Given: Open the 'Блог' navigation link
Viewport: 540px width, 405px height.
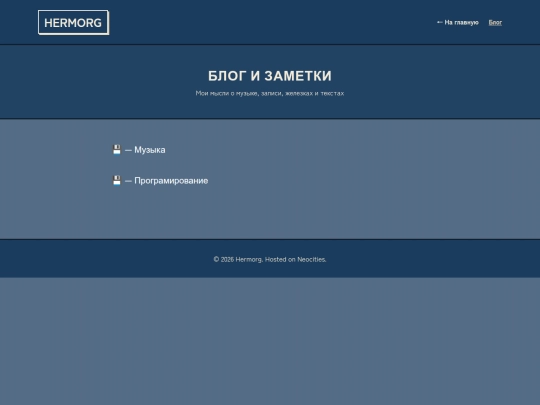Looking at the screenshot, I should point(495,22).
